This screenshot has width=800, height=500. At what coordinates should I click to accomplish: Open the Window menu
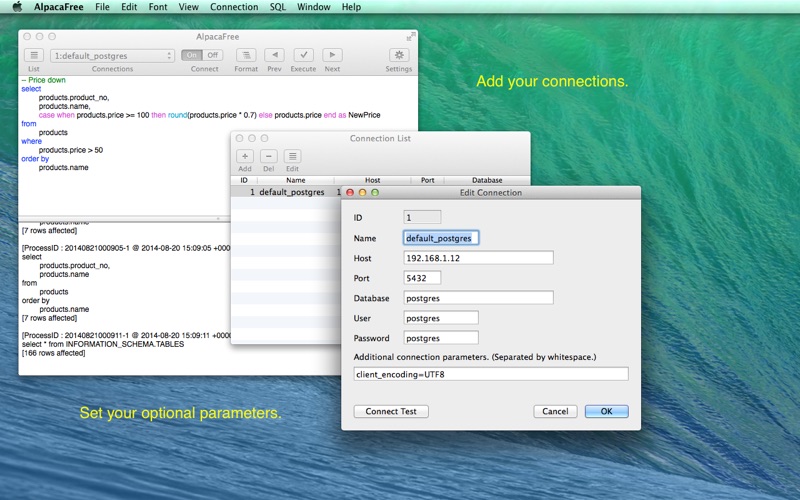pos(314,7)
